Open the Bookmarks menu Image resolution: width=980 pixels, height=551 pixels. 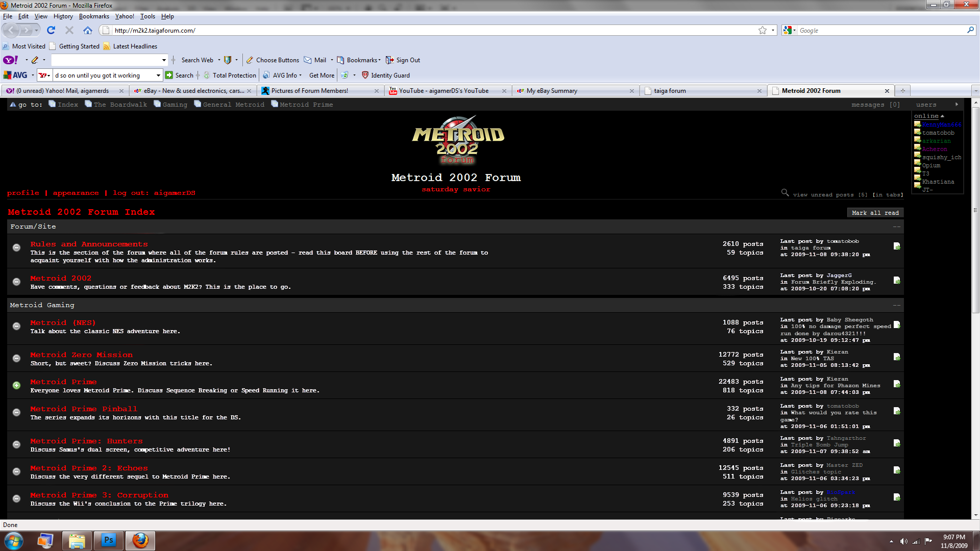tap(94, 16)
